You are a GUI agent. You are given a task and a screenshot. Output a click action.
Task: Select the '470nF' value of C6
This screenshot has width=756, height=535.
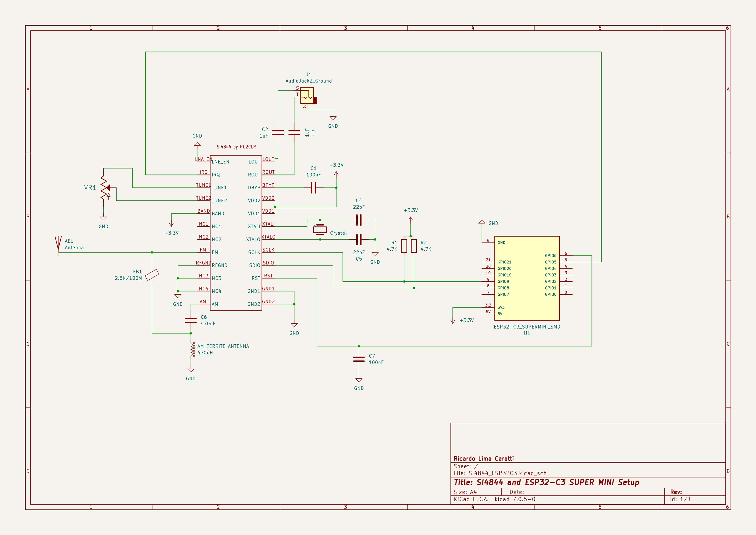[x=208, y=324]
